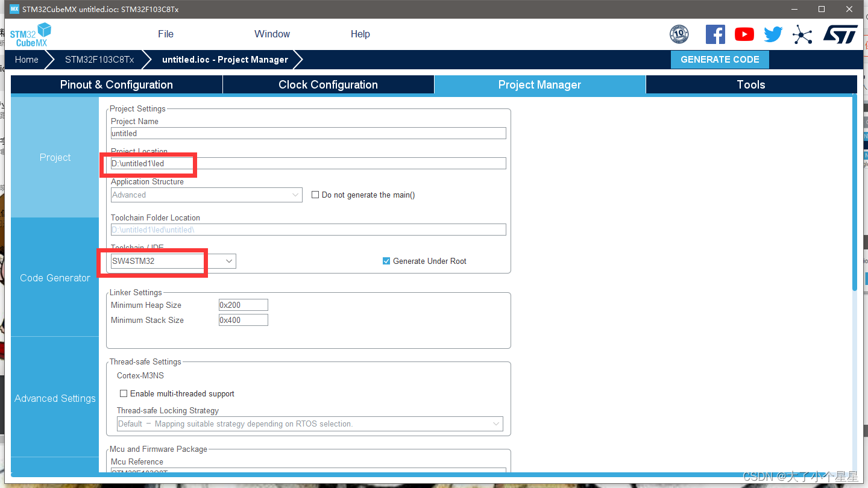Click the Minimum Heap Size field

click(244, 305)
